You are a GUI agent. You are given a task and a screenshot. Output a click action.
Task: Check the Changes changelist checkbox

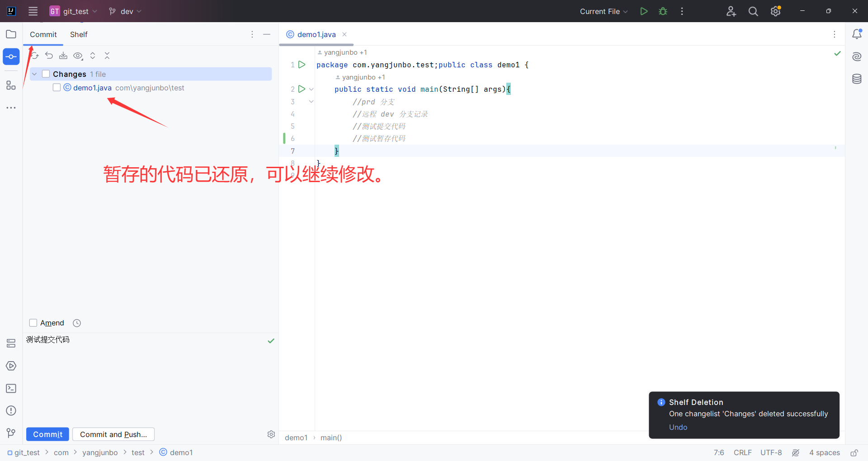pyautogui.click(x=46, y=73)
